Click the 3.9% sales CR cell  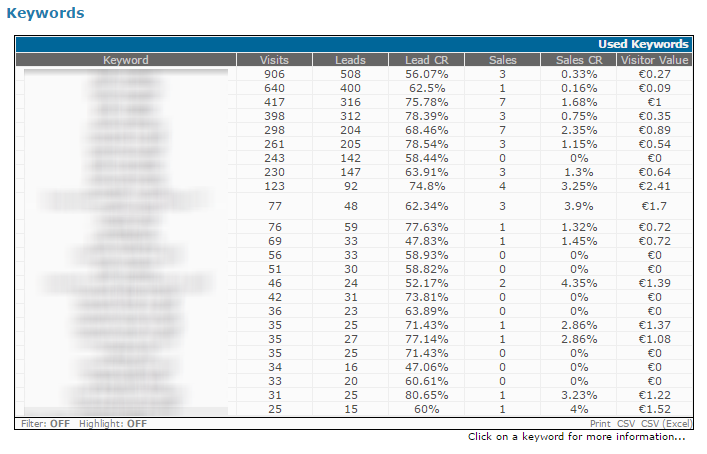578,206
